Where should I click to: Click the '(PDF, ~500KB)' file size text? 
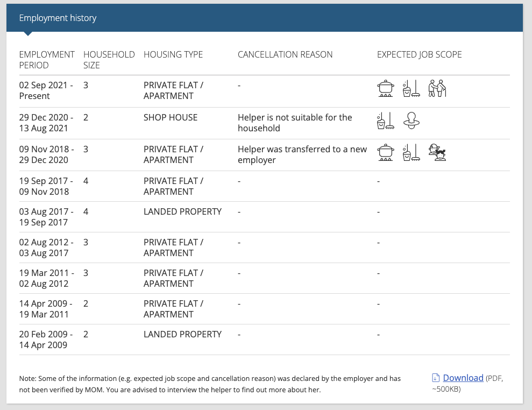click(x=467, y=384)
